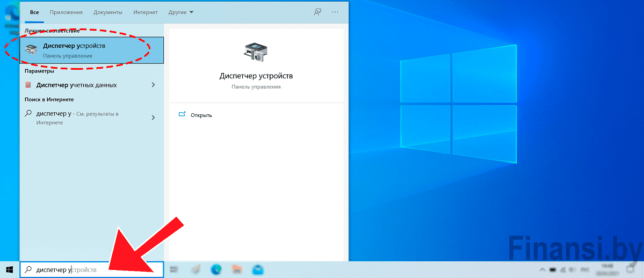The width and height of the screenshot is (644, 278).
Task: Launch Microsoft Edge from the taskbar
Action: pyautogui.click(x=216, y=269)
